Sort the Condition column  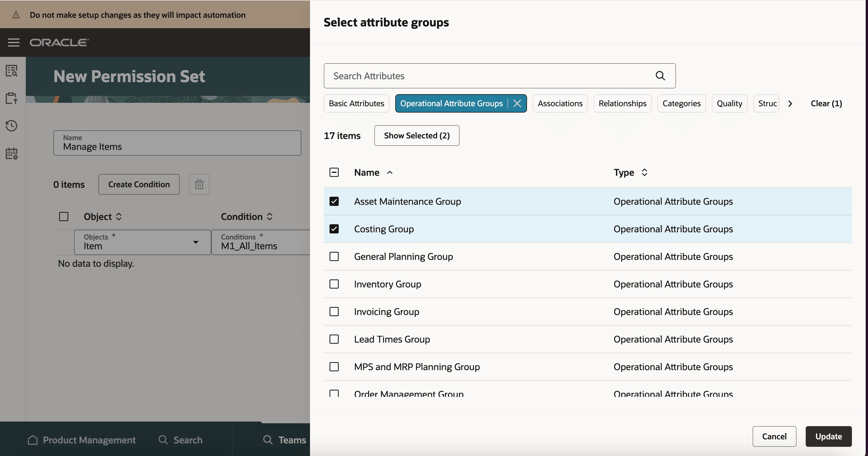click(270, 217)
